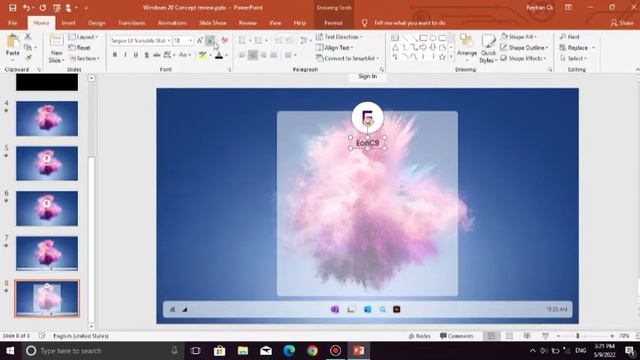This screenshot has height=360, width=640.
Task: Switch to the Slide Show tab
Action: click(x=212, y=23)
